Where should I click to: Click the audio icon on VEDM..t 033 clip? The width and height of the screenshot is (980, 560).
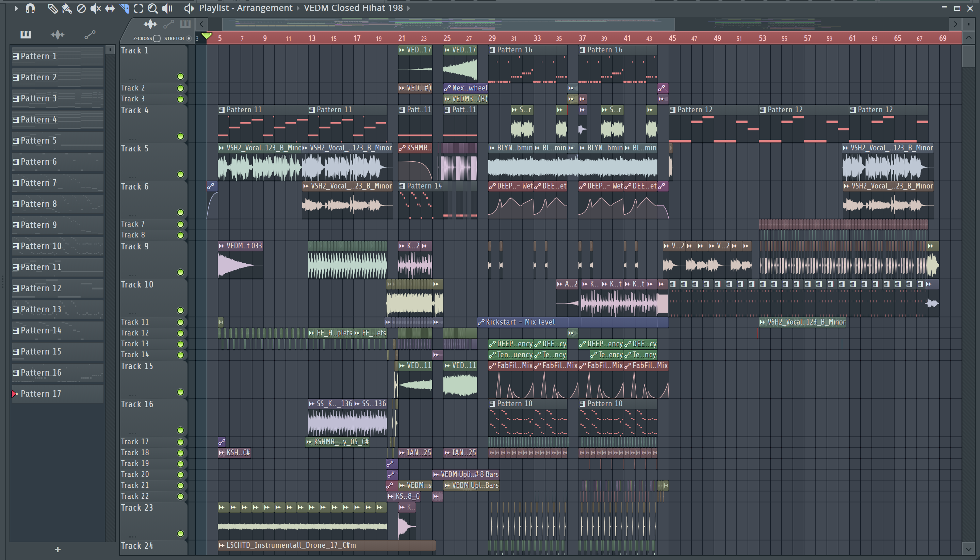[x=222, y=246]
